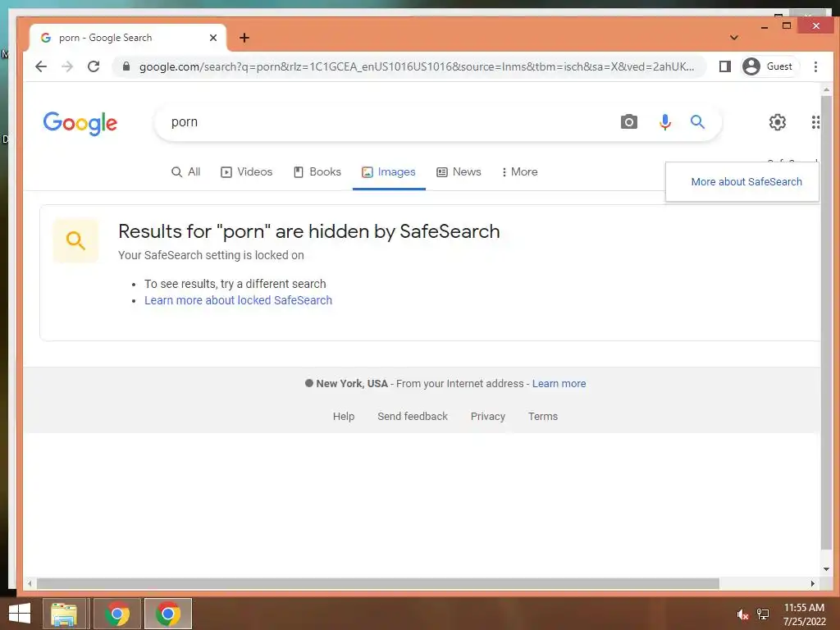
Task: Switch to the Videos tab
Action: [246, 172]
